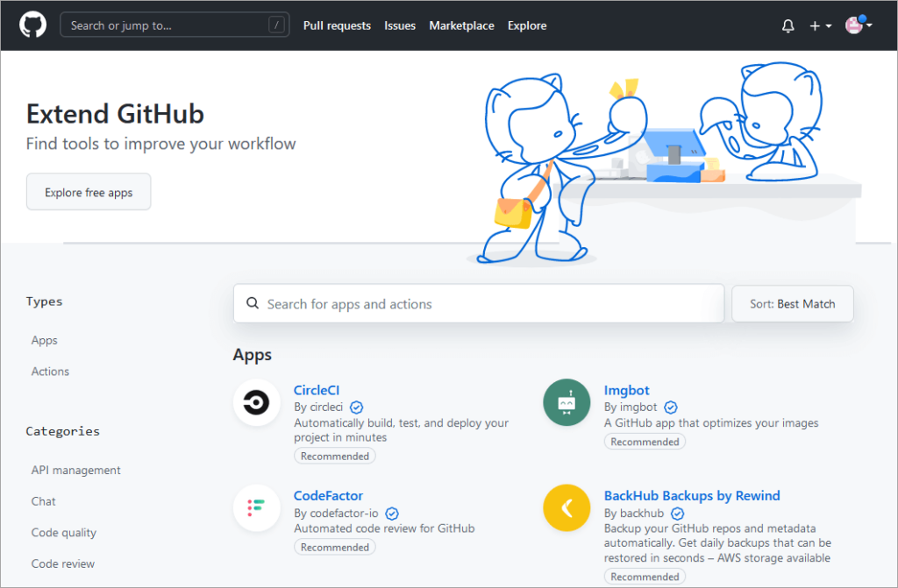Select the Code quality category
The width and height of the screenshot is (898, 588).
63,532
